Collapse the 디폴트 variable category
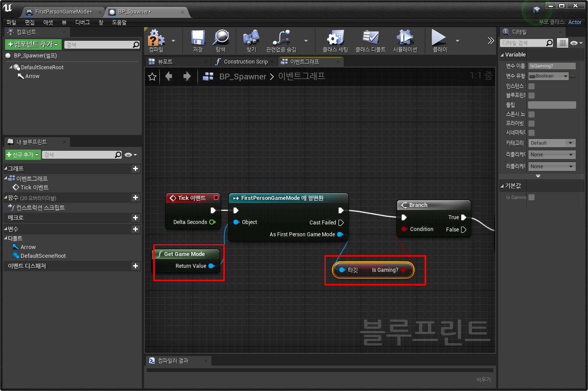The image size is (588, 391). 6,238
